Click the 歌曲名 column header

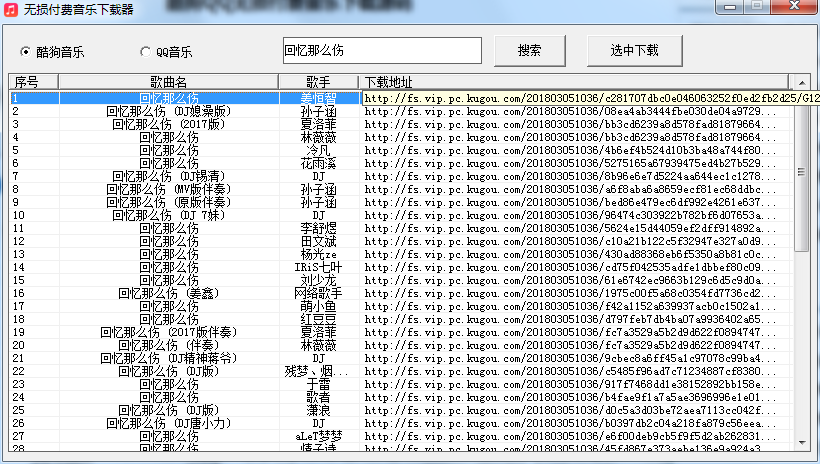(x=168, y=82)
